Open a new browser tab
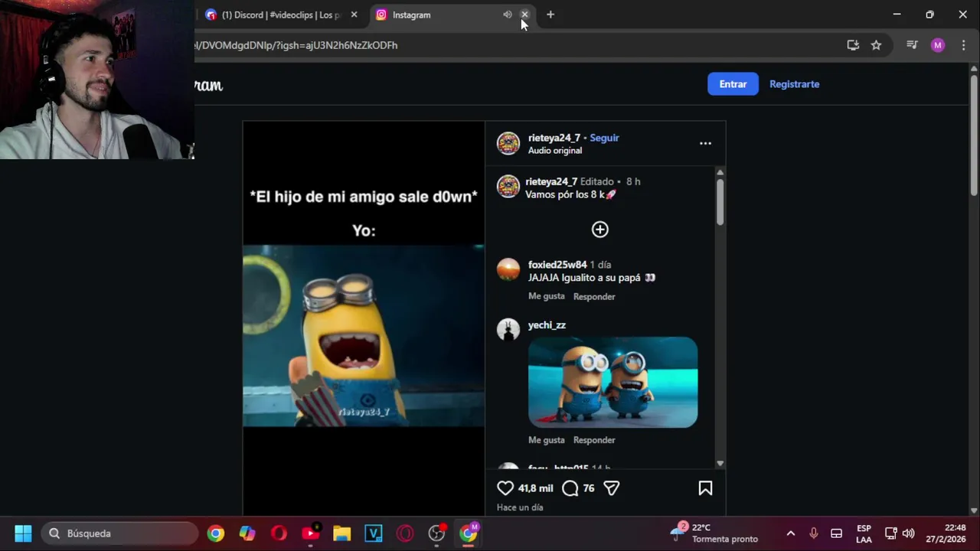Viewport: 980px width, 551px height. (x=550, y=15)
